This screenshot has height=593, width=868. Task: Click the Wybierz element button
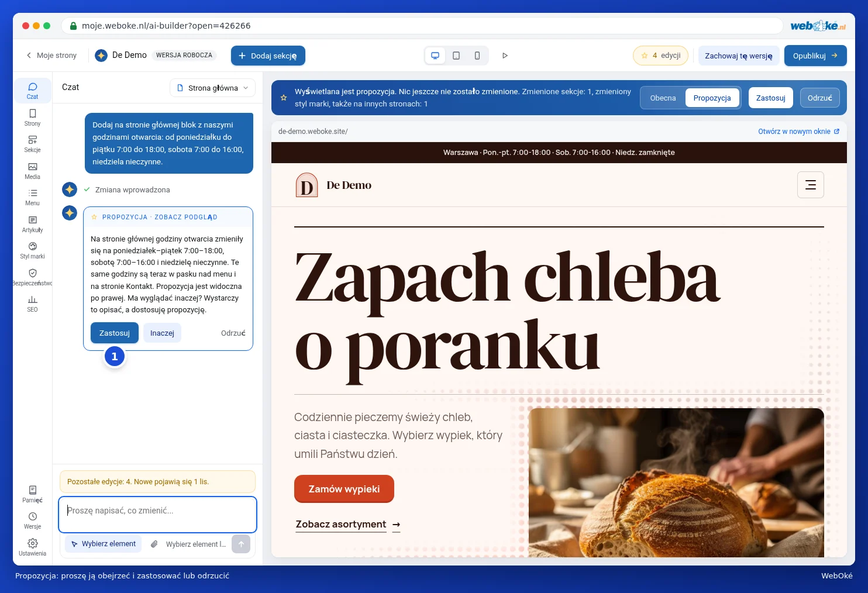[x=104, y=544]
